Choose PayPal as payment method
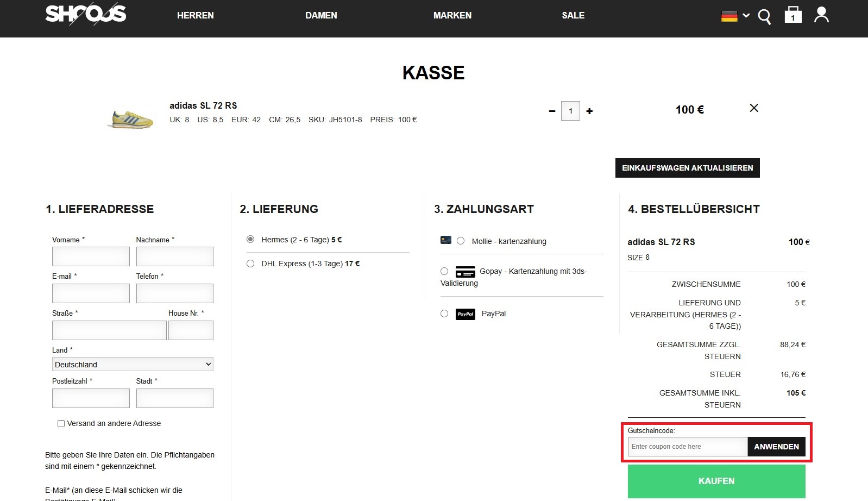The image size is (868, 501). click(x=444, y=314)
